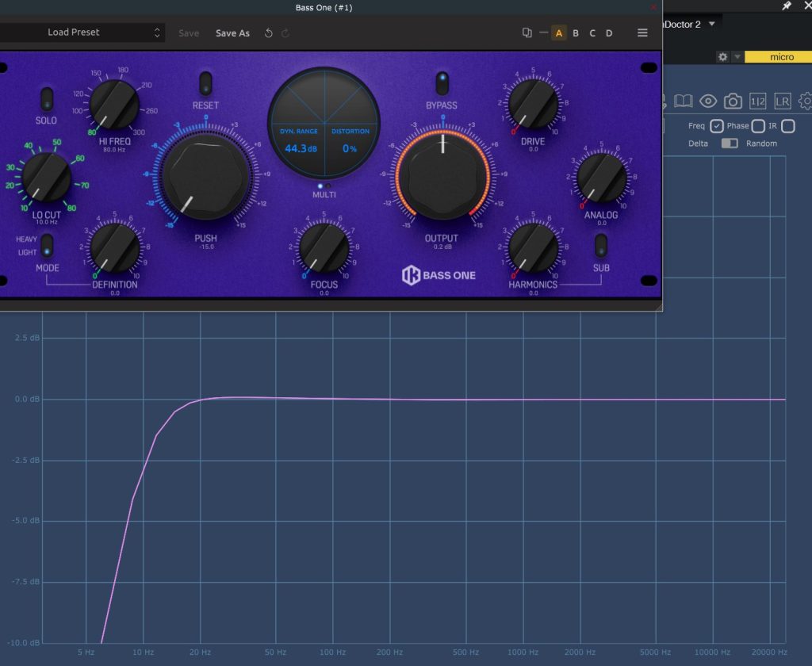This screenshot has width=812, height=666.
Task: Click the camera snapshot icon
Action: (733, 101)
